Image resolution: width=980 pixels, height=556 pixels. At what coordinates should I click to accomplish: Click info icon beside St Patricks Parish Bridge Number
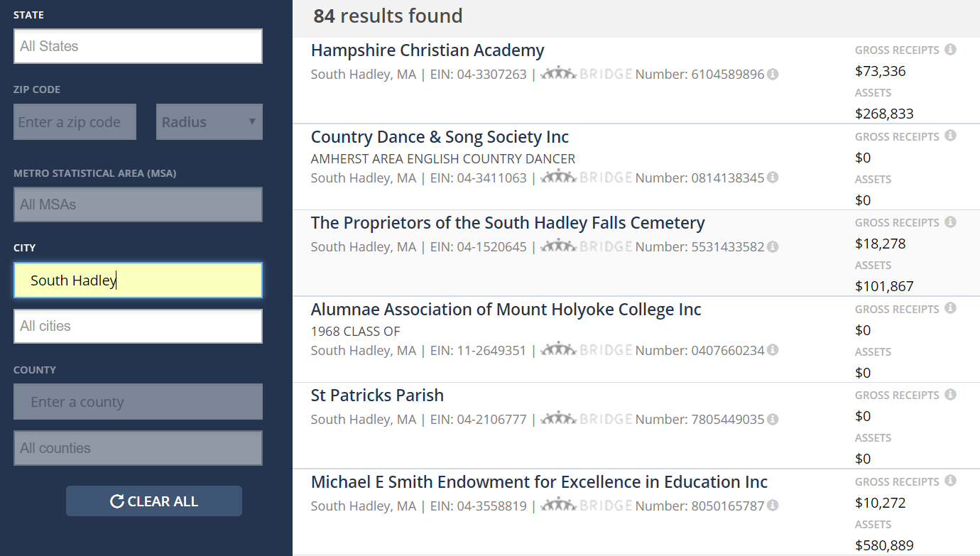click(x=773, y=419)
